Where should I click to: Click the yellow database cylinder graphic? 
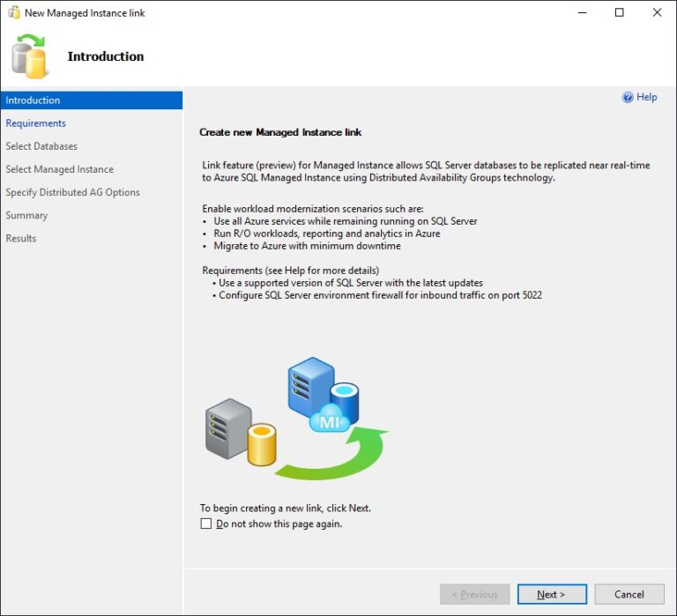262,444
